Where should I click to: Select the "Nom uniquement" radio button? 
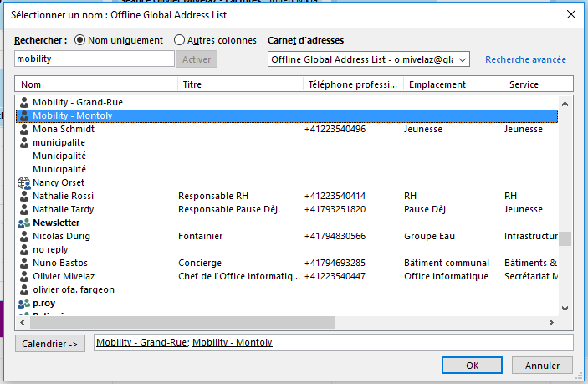(x=80, y=39)
